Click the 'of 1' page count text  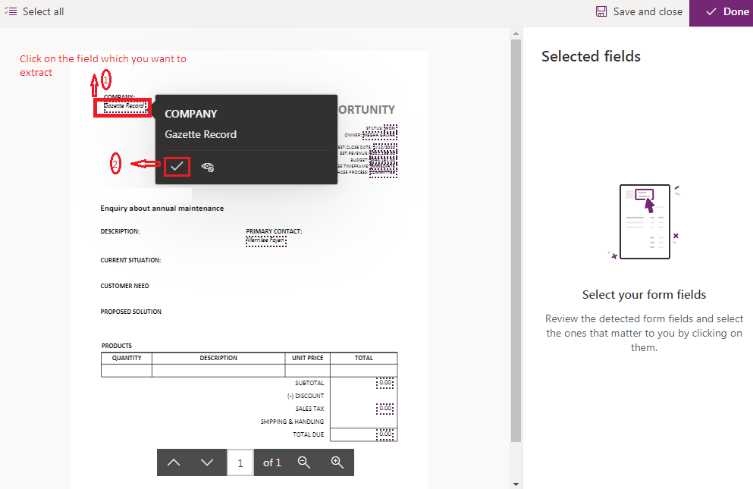coord(272,463)
